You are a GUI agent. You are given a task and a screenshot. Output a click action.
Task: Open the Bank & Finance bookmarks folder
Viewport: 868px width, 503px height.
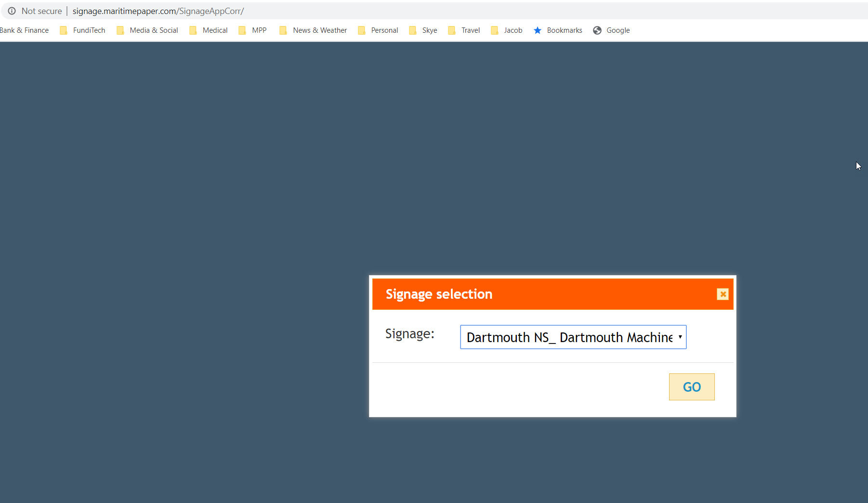24,30
